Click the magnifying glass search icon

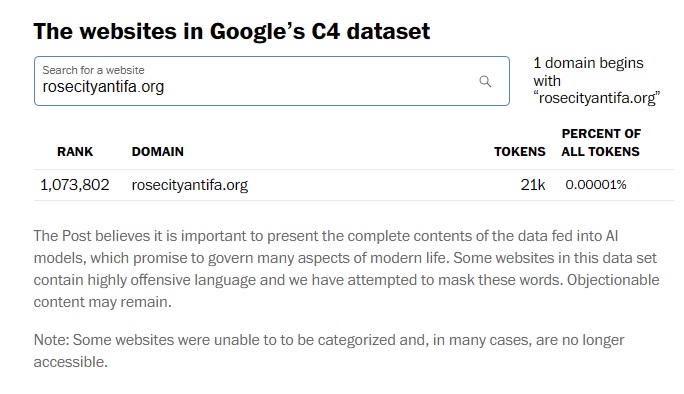tap(485, 81)
